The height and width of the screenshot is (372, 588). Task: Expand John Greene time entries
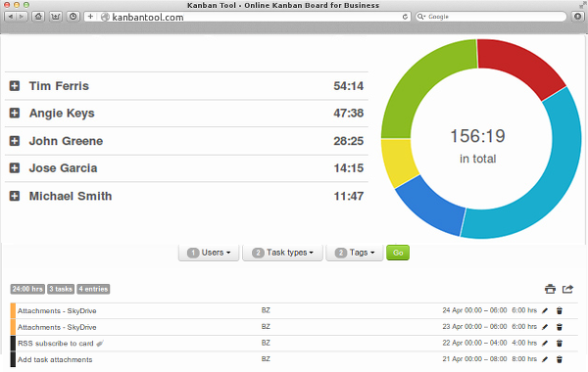tap(15, 141)
